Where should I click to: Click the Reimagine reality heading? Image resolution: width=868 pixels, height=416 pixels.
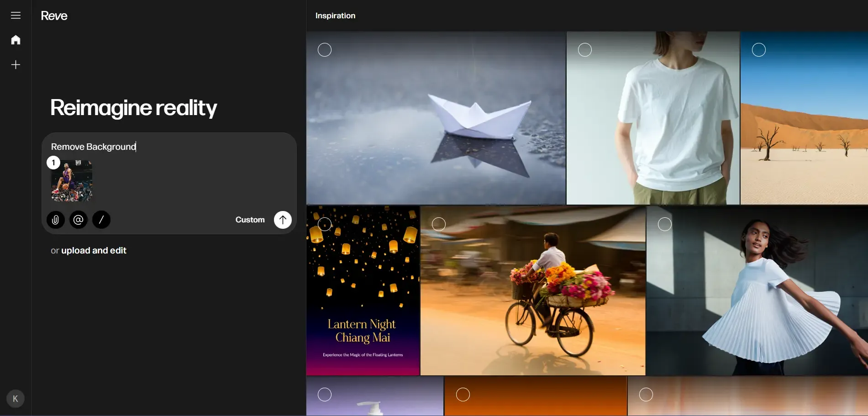tap(133, 108)
